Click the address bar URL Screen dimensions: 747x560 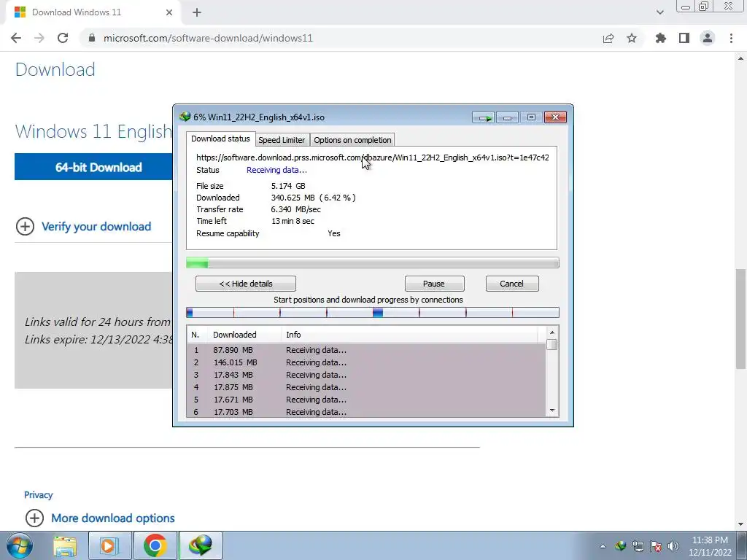click(x=208, y=38)
